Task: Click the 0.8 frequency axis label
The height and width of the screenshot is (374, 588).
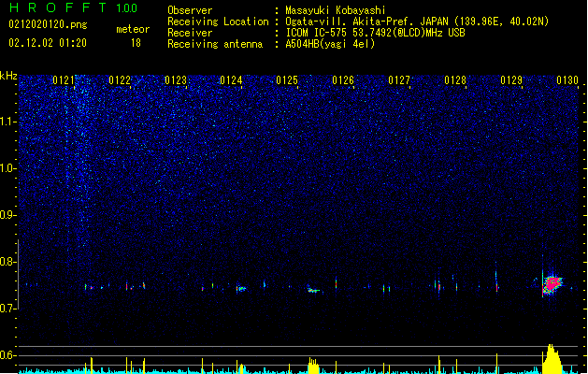Action: (8, 262)
